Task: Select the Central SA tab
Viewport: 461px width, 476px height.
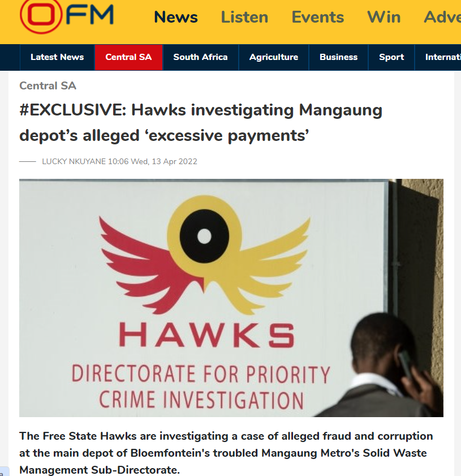Action: point(128,57)
